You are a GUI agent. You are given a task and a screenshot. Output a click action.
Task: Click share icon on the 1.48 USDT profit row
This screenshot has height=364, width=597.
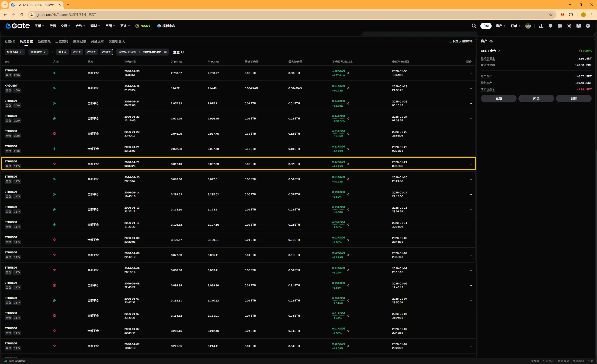point(348,73)
